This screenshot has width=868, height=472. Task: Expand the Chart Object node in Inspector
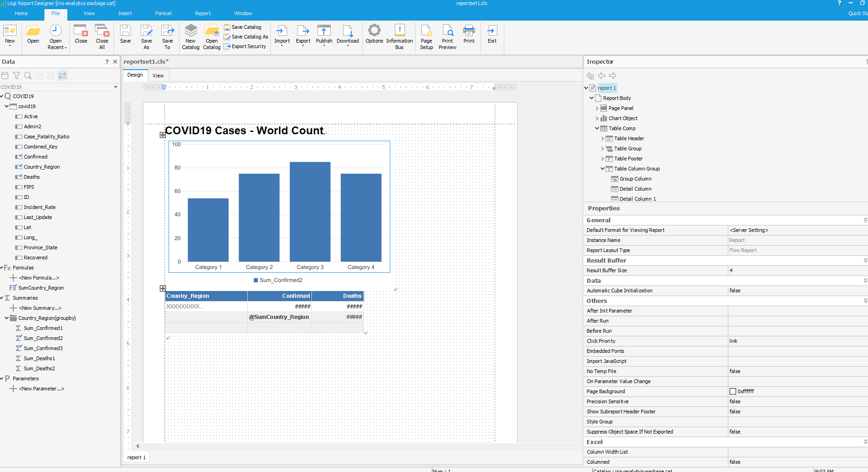coord(597,118)
